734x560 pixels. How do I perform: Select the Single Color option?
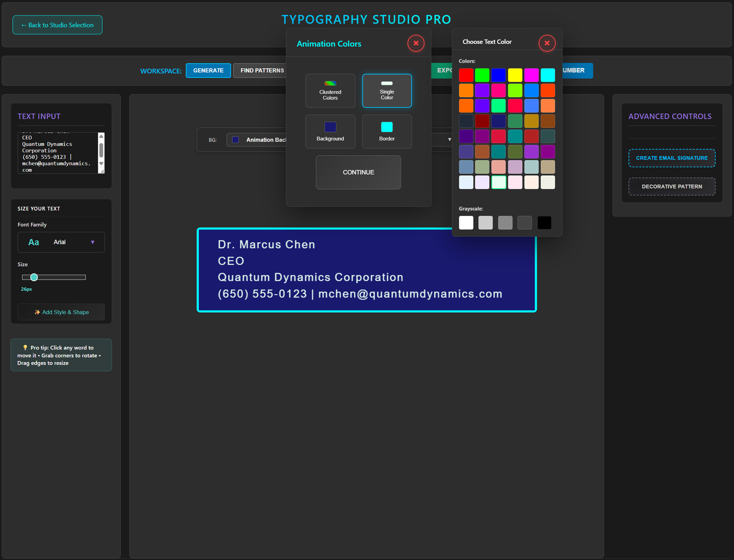(x=387, y=91)
